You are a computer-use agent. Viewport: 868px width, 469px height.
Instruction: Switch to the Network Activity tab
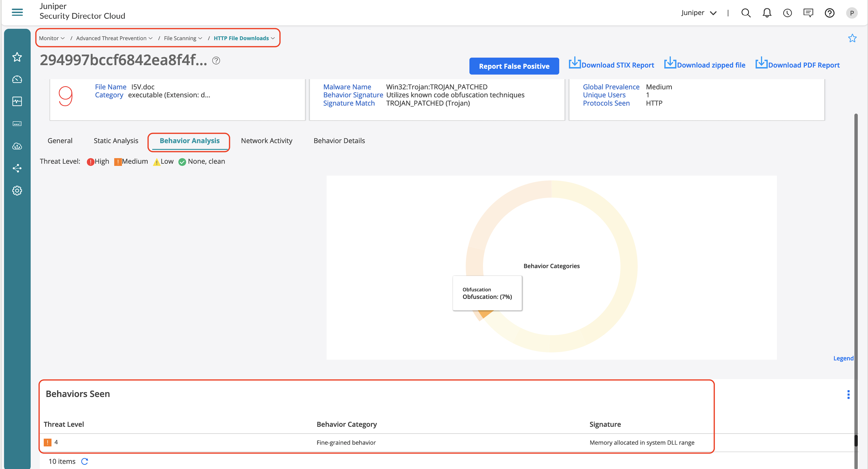266,141
